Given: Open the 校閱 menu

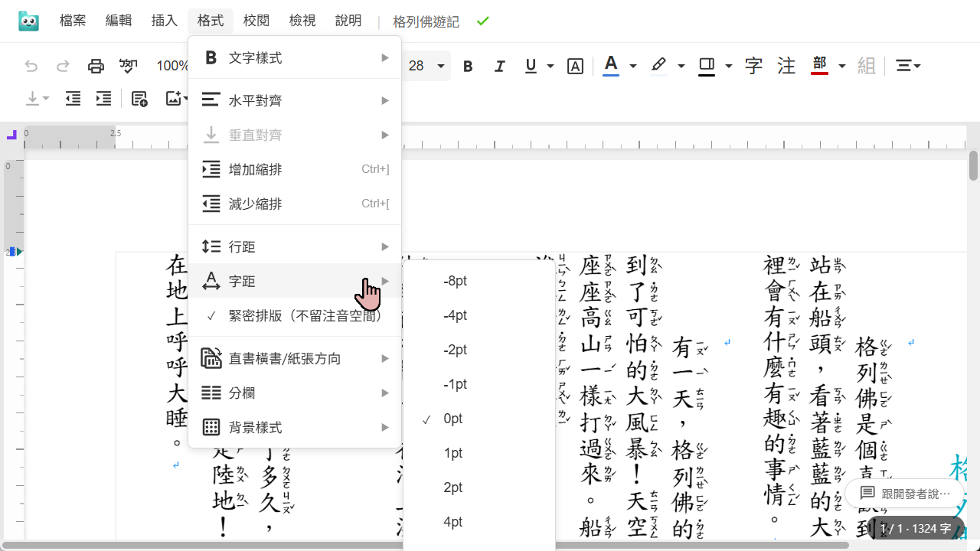Looking at the screenshot, I should click(x=256, y=21).
